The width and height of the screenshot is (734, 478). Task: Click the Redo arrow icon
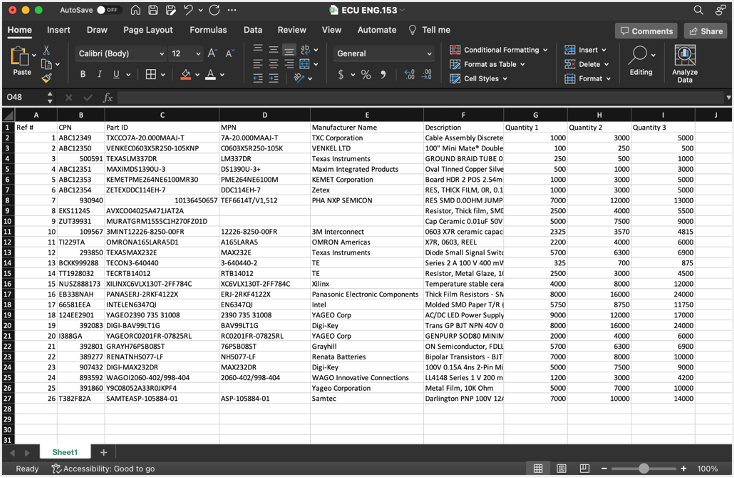tap(214, 10)
